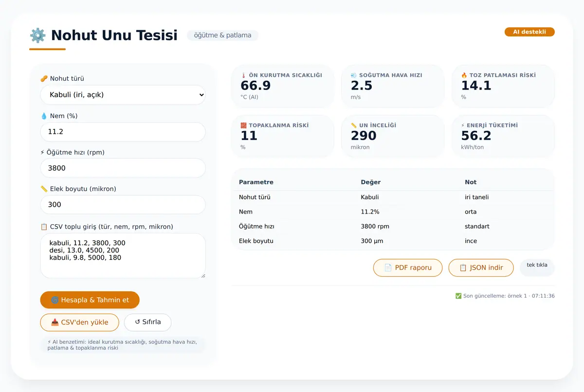Select the Öğütme hızı rpm input field
Image resolution: width=584 pixels, height=392 pixels.
123,168
